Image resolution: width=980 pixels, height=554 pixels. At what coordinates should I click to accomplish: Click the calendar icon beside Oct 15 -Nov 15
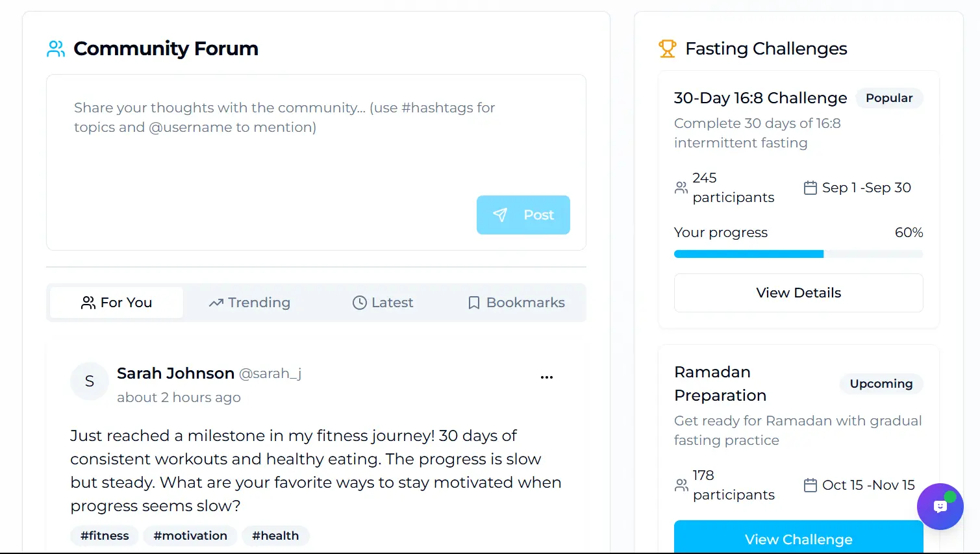click(x=810, y=485)
